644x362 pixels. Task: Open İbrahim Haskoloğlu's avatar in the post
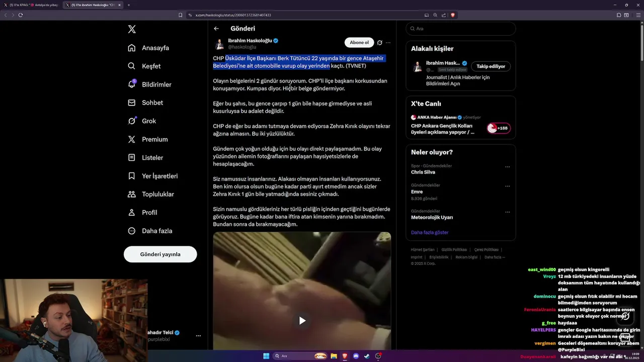pos(219,44)
